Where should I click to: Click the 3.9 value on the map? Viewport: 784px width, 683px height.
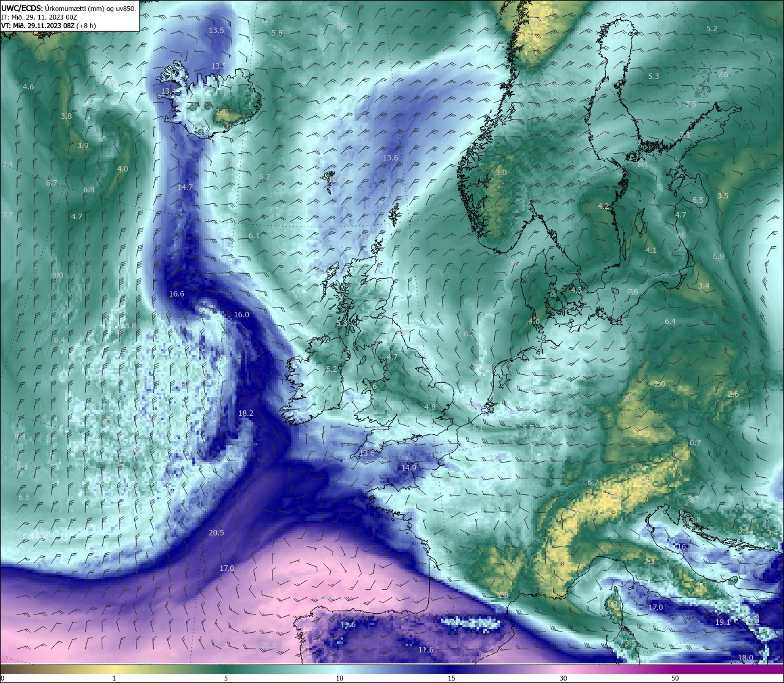[83, 146]
